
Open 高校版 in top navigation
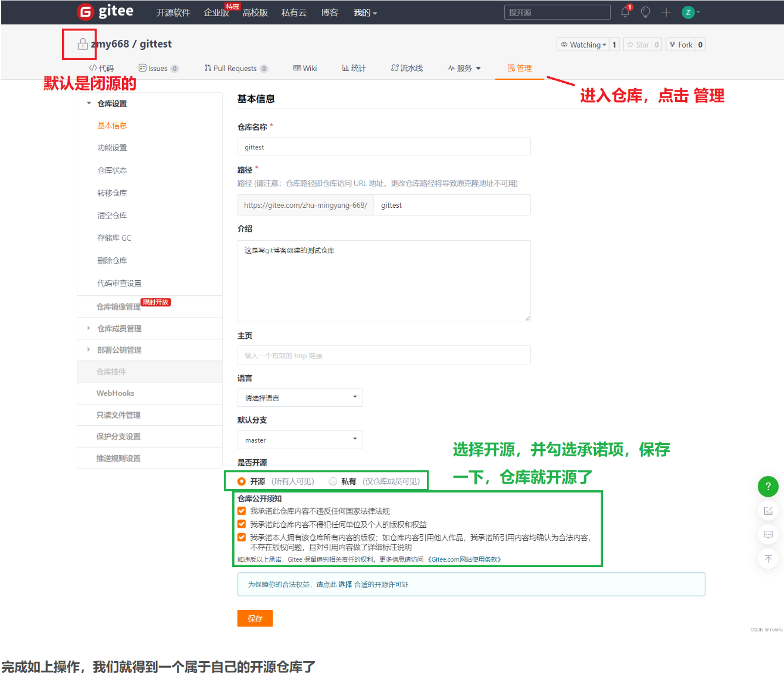tap(255, 13)
